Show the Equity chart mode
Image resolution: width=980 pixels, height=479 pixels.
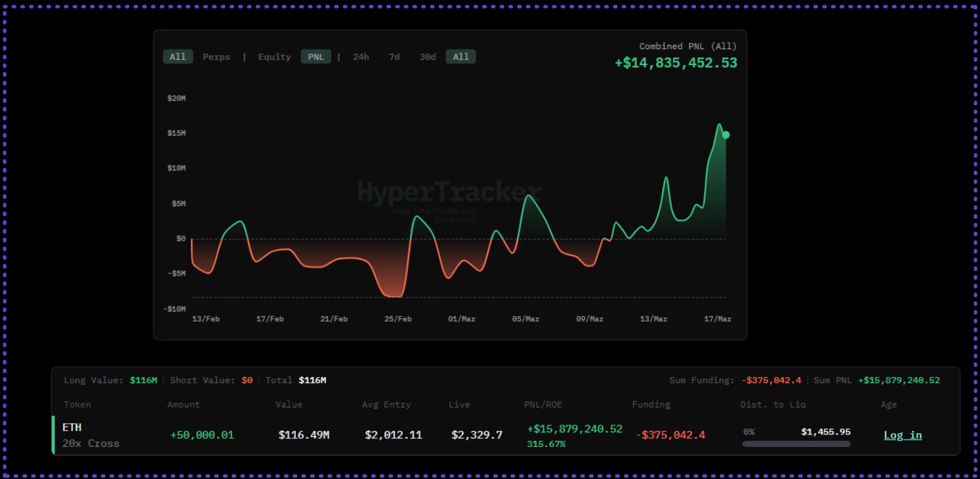point(274,57)
